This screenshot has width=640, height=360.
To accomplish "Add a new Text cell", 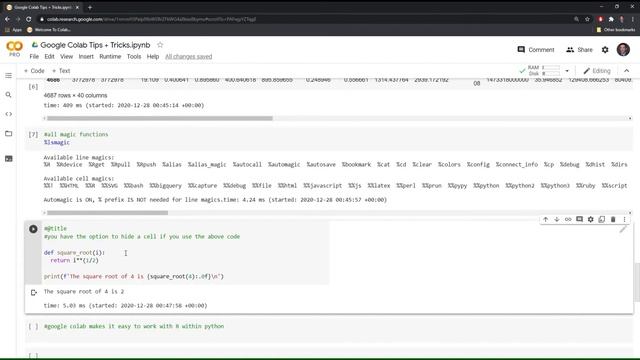I will click(x=61, y=71).
